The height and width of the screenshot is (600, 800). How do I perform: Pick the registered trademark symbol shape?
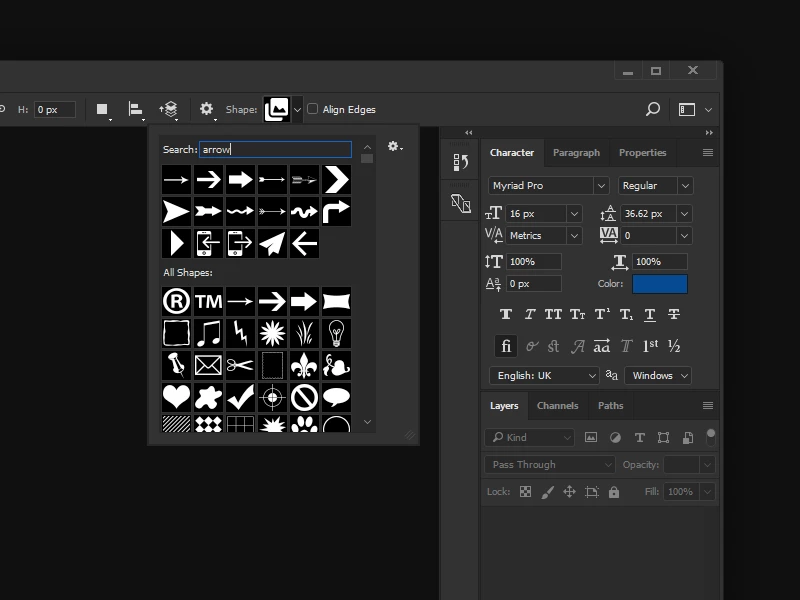(177, 302)
